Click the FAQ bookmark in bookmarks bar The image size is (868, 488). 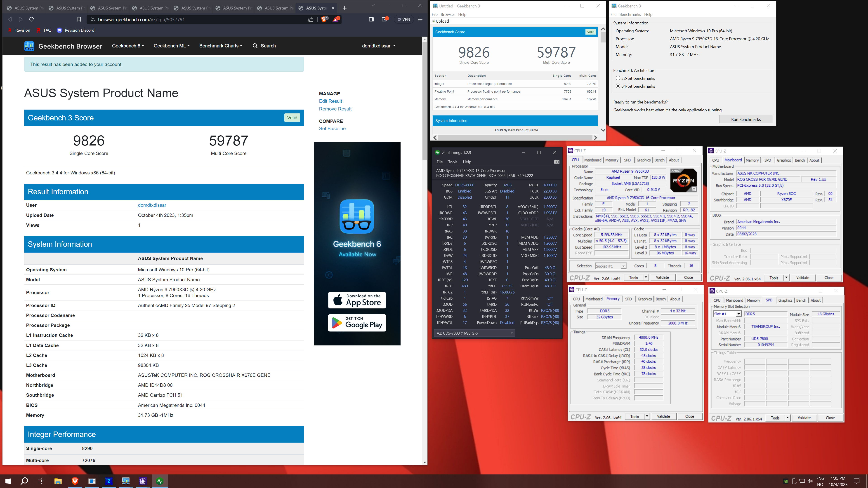click(44, 30)
